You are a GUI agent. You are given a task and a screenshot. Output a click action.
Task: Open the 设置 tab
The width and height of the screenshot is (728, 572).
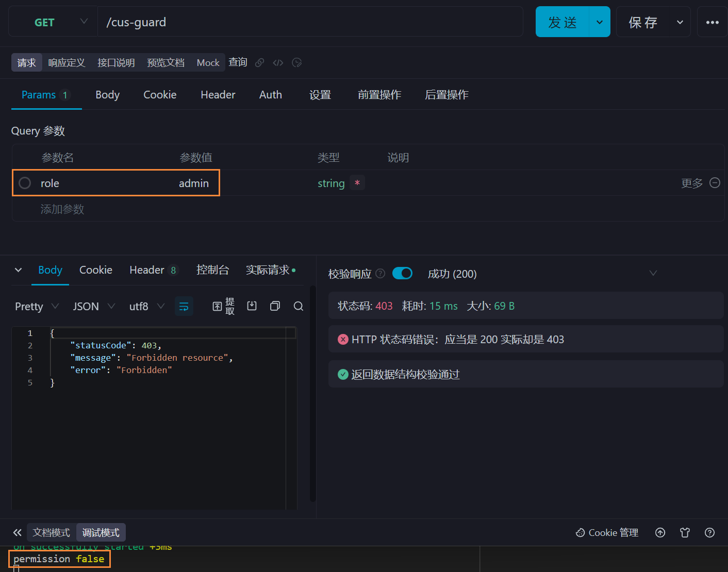pos(320,95)
